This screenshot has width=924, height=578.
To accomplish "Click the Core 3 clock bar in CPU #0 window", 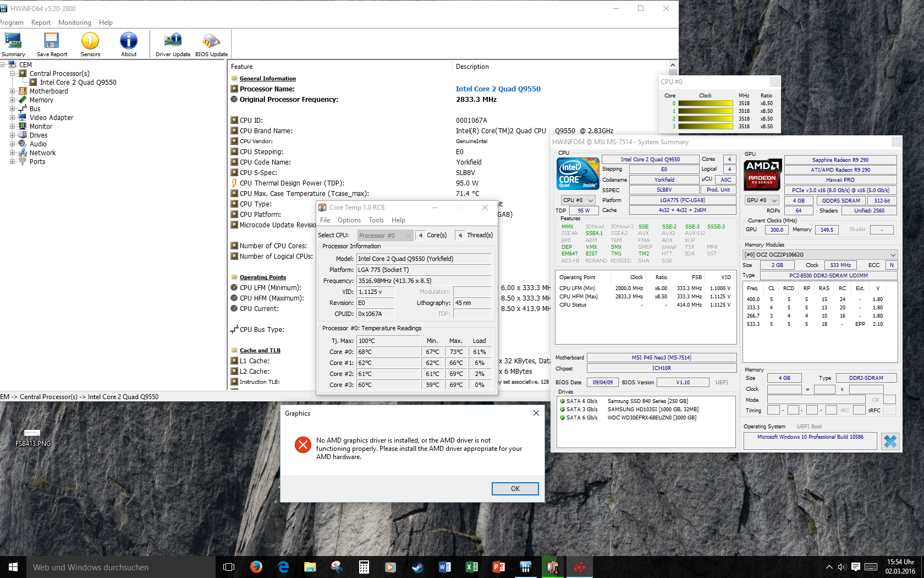I will (x=706, y=126).
